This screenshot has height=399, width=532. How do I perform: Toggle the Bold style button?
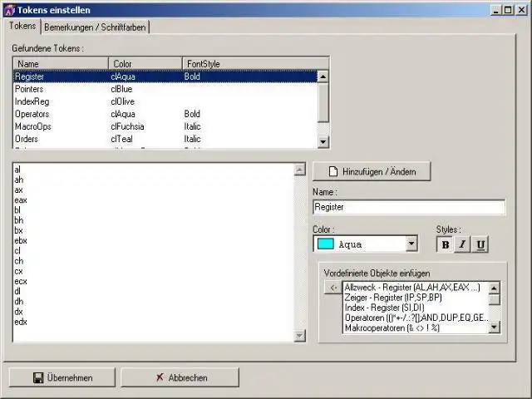pos(446,244)
